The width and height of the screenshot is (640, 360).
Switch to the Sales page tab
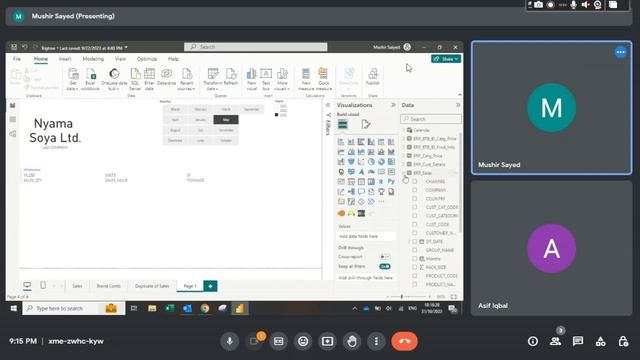pos(77,286)
